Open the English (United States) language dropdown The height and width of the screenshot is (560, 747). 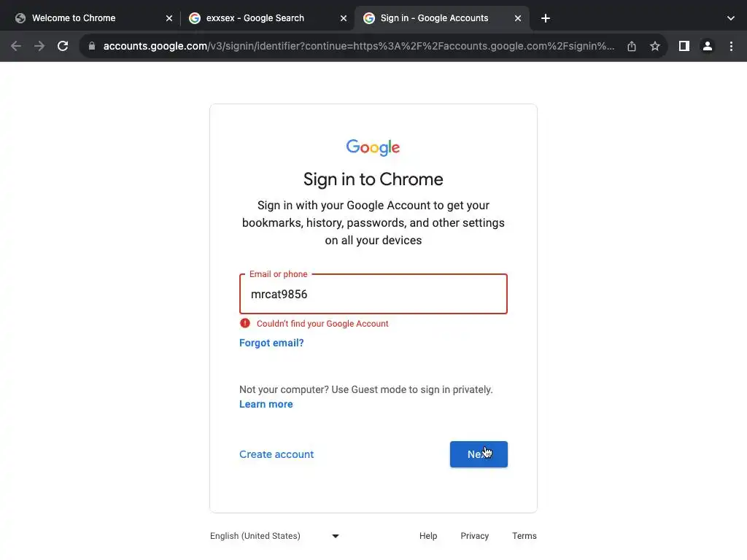coord(274,536)
